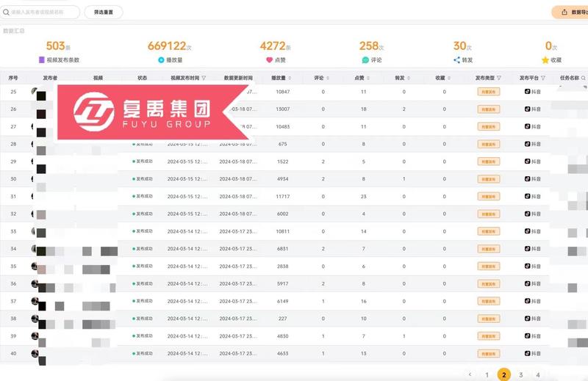Click the orange publish-type tag in row 35

489,266
